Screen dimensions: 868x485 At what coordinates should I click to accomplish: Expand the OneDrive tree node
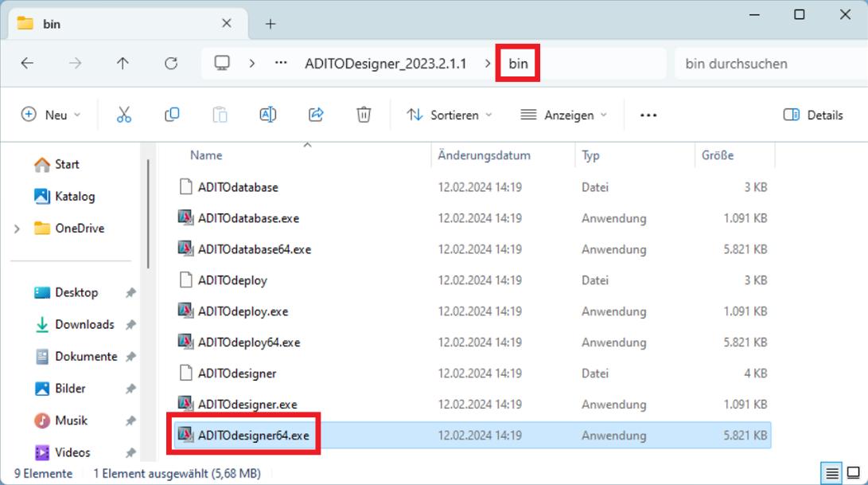[x=18, y=229]
